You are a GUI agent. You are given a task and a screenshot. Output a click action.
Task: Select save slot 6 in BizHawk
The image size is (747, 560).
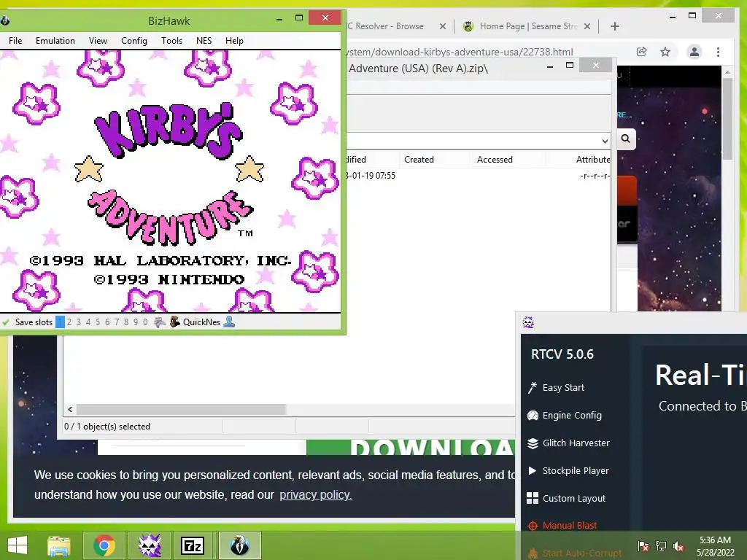pyautogui.click(x=107, y=322)
